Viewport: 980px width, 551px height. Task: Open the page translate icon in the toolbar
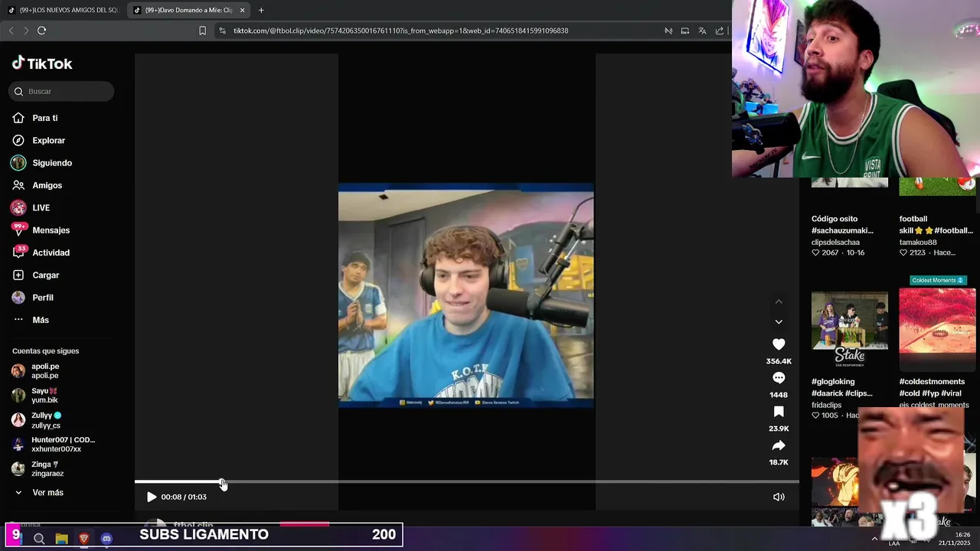pos(702,31)
